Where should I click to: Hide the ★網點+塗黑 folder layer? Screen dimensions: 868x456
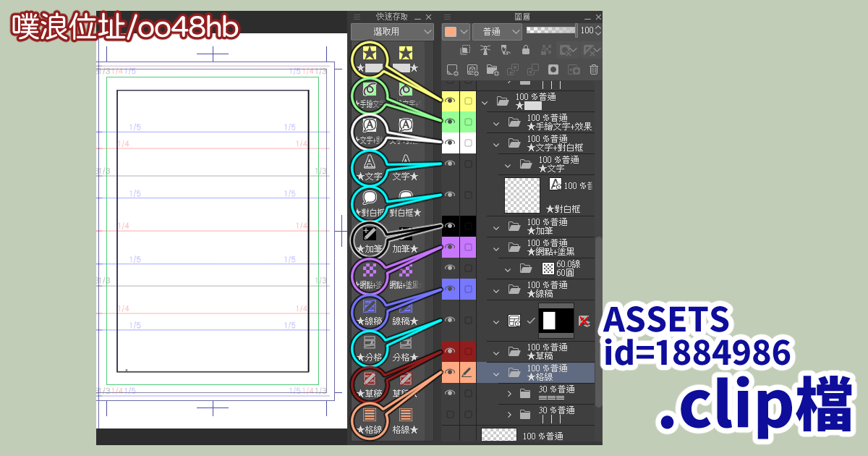tap(450, 247)
